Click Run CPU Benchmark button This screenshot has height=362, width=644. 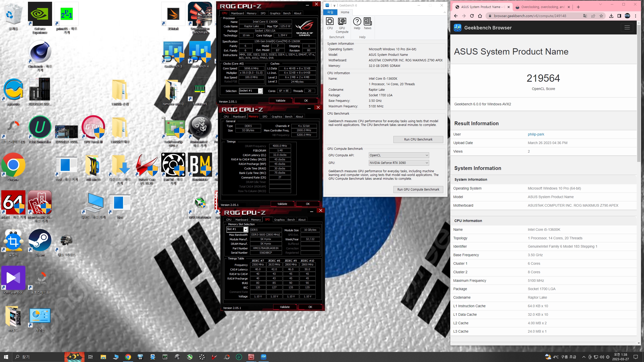click(418, 140)
